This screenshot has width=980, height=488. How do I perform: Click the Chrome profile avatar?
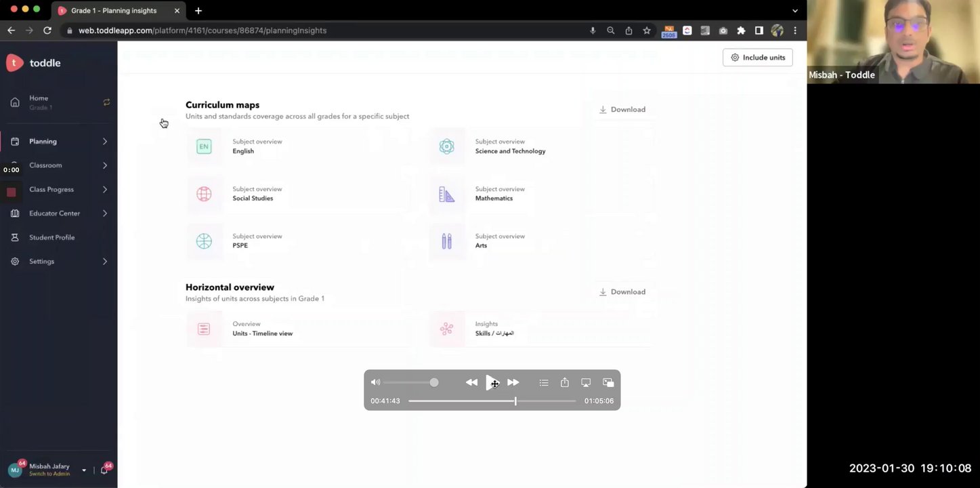click(777, 30)
